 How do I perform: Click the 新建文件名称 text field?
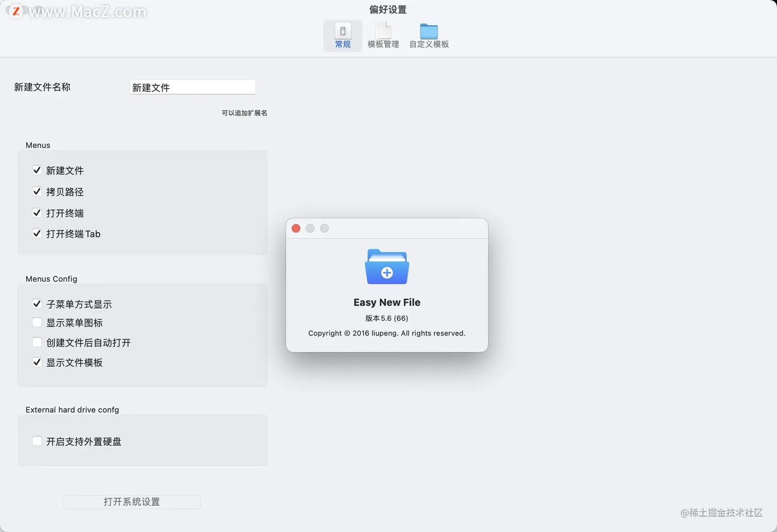tap(193, 87)
